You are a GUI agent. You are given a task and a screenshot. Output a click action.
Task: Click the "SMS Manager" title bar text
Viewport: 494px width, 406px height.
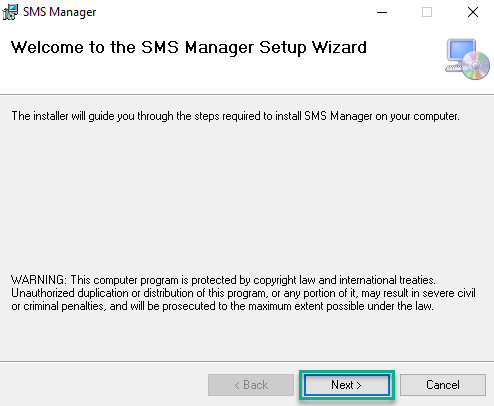[x=59, y=12]
